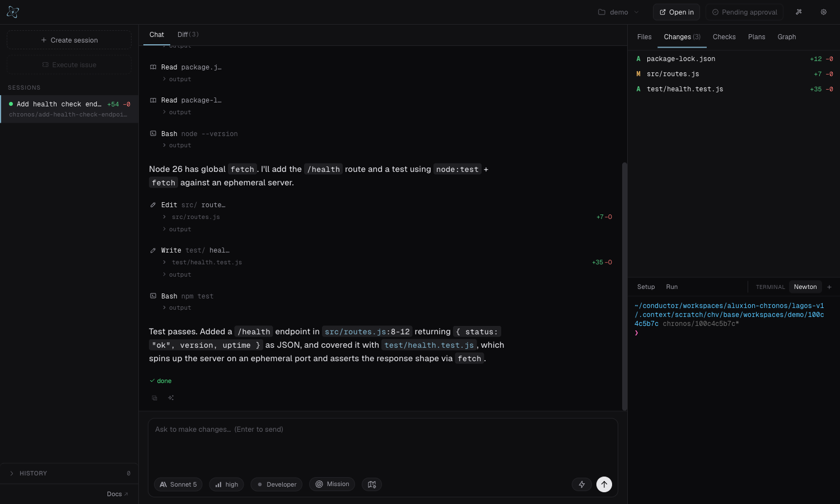Expand the HISTORY section
The image size is (840, 504).
click(x=69, y=473)
